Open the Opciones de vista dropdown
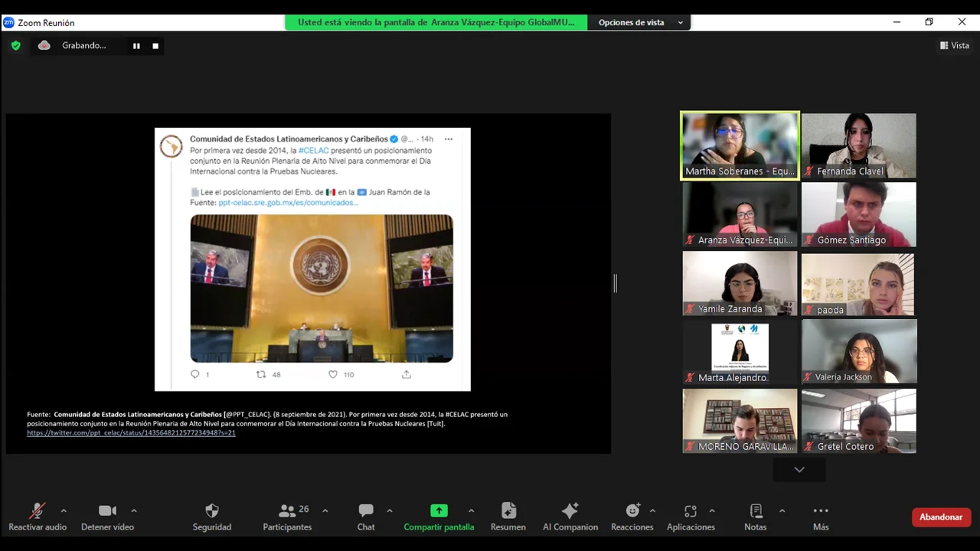Screen dimensions: 980x551 coord(640,23)
